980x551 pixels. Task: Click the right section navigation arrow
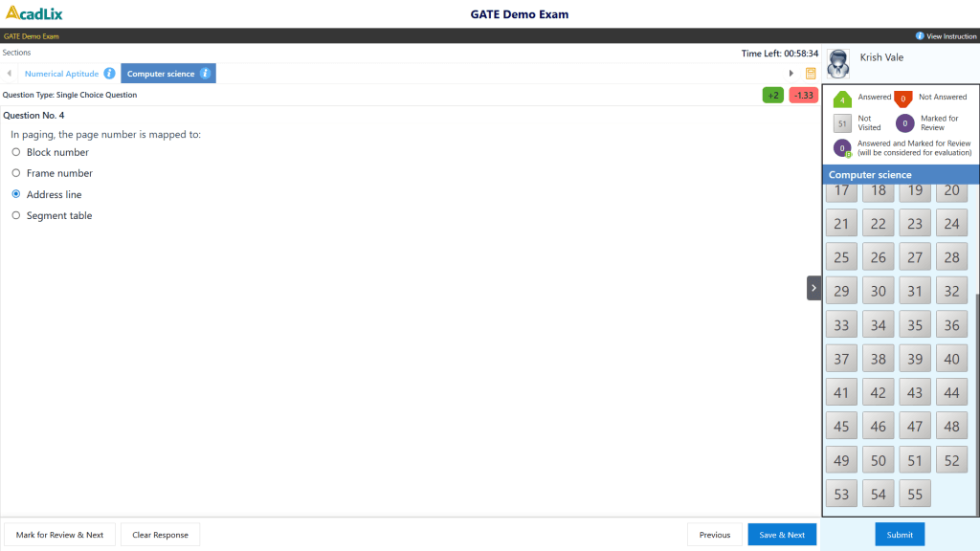click(791, 72)
